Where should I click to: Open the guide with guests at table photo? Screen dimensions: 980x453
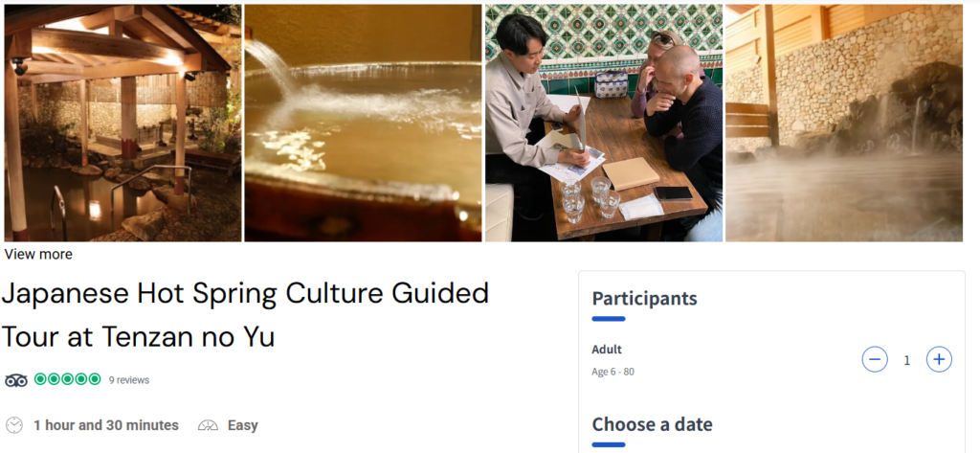point(603,123)
